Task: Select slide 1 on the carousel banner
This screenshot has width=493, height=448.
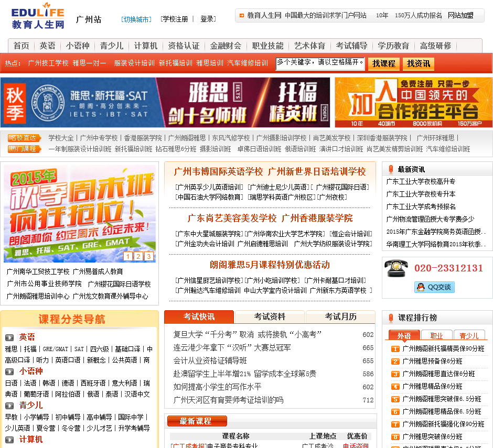Action: [x=127, y=256]
